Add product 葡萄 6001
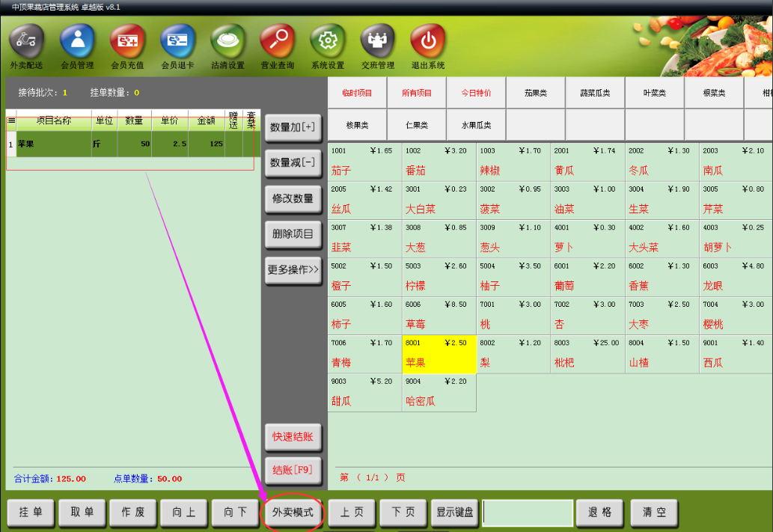Viewport: 773px width, 532px height. pyautogui.click(x=587, y=278)
